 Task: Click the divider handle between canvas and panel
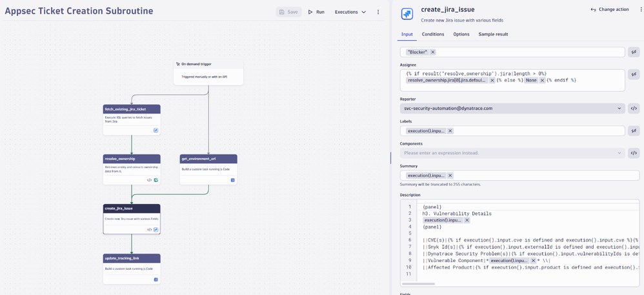tap(390, 158)
